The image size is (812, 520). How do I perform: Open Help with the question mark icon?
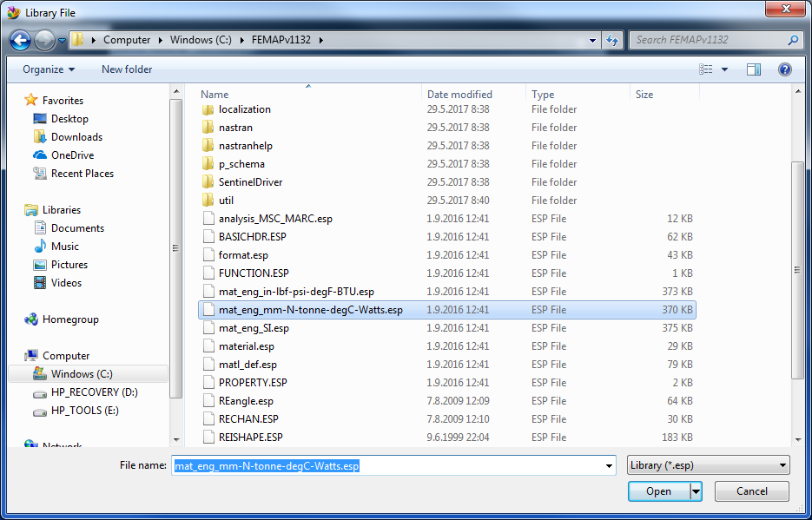[784, 69]
